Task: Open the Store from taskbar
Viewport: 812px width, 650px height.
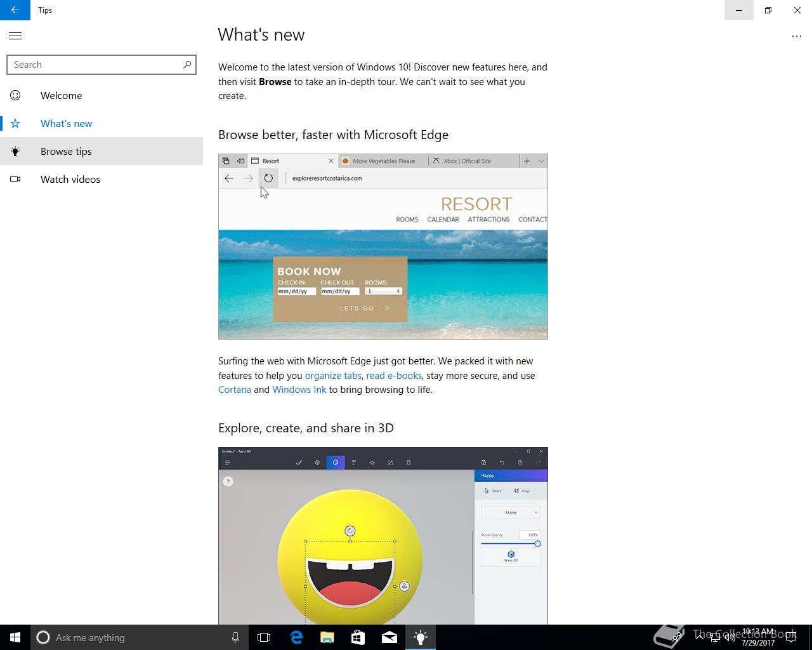Action: 358,637
